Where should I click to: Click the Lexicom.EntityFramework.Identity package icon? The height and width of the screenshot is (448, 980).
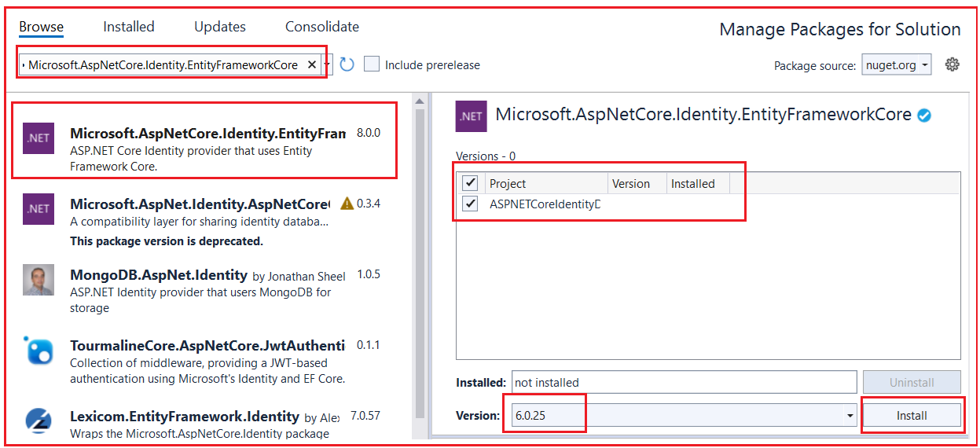[39, 421]
